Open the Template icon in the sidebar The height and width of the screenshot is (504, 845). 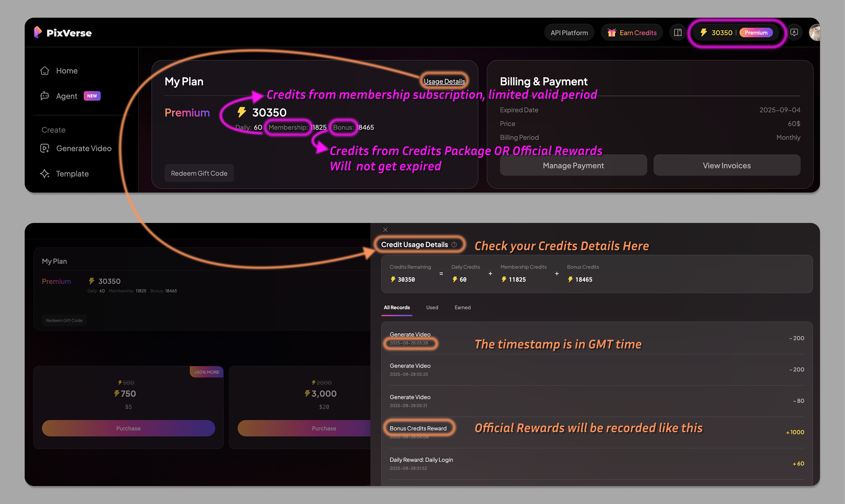tap(44, 174)
